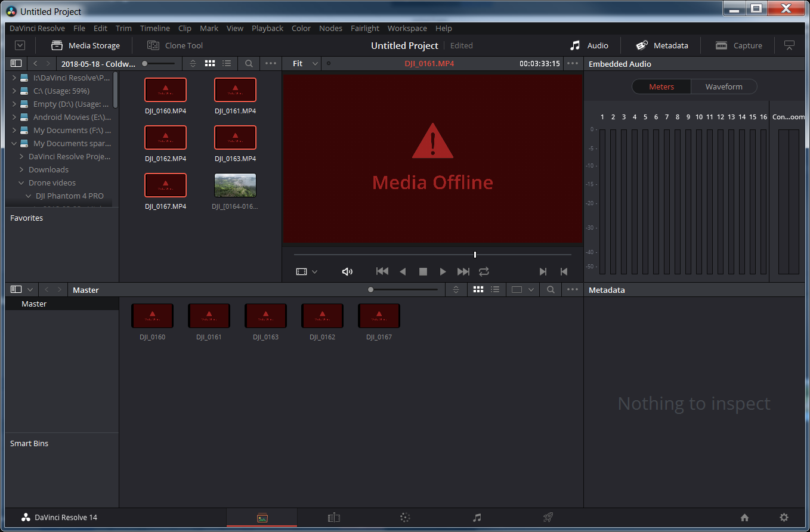Jump to last frame in viewer

(463, 271)
